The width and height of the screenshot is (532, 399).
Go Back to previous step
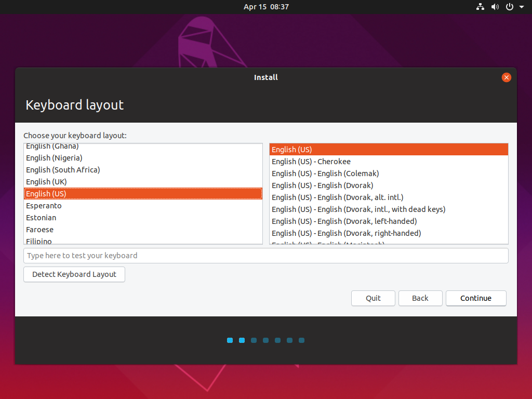click(x=420, y=298)
